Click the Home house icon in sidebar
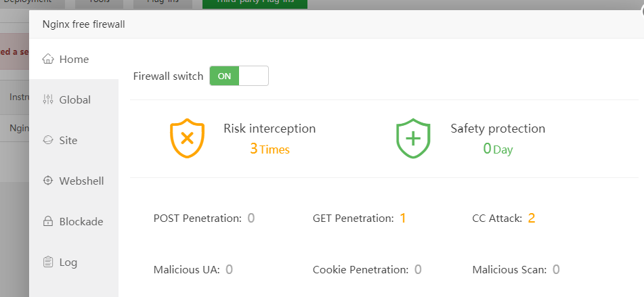The height and width of the screenshot is (297, 644). click(x=48, y=60)
